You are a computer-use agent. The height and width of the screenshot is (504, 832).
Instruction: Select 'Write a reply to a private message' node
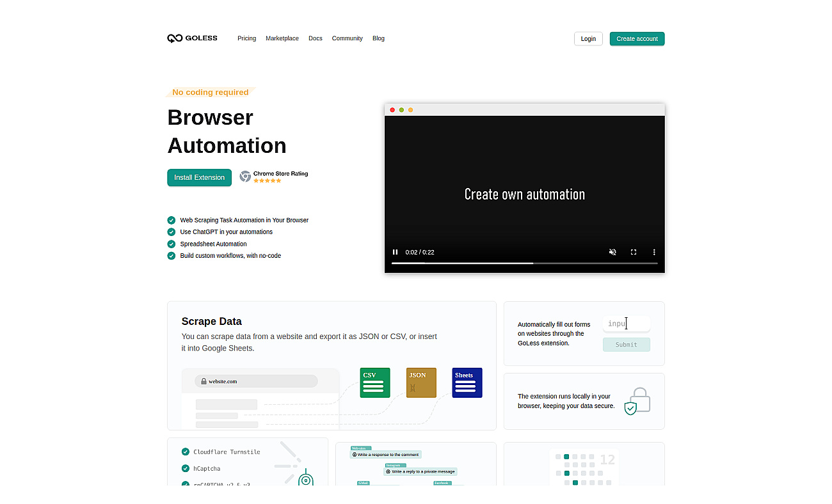pyautogui.click(x=420, y=471)
